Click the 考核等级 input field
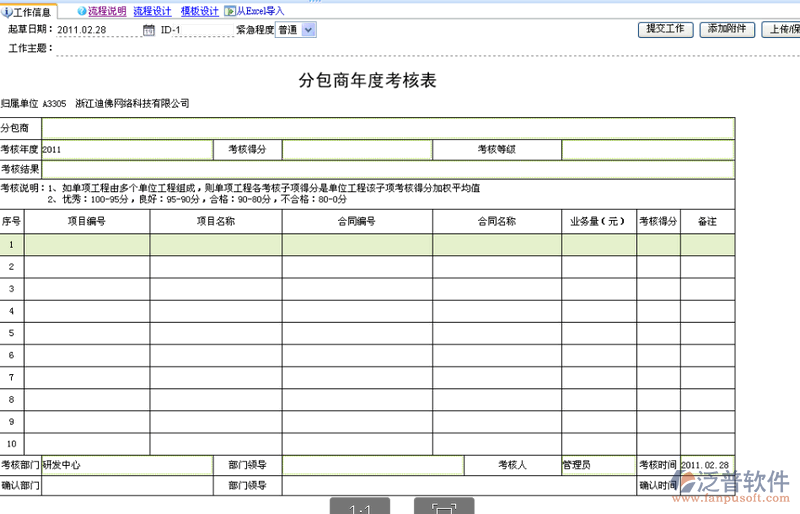 pos(647,150)
